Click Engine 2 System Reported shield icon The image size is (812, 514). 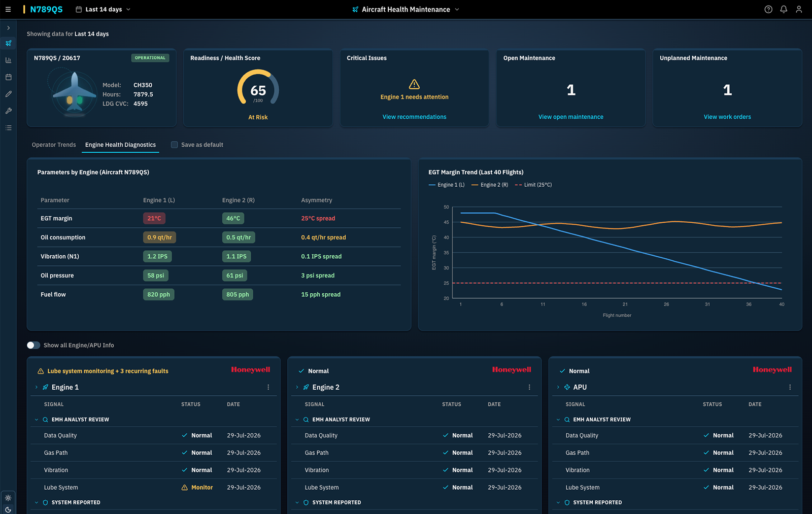tap(306, 502)
